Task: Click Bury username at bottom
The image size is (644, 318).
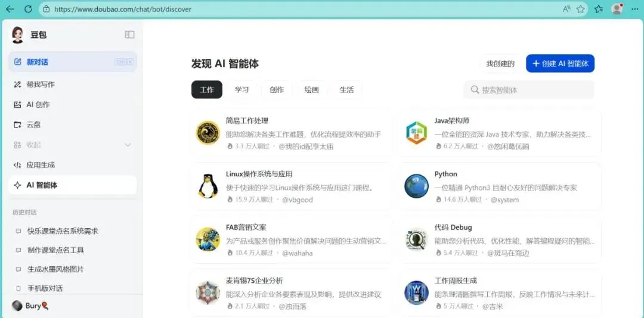Action: (x=33, y=305)
